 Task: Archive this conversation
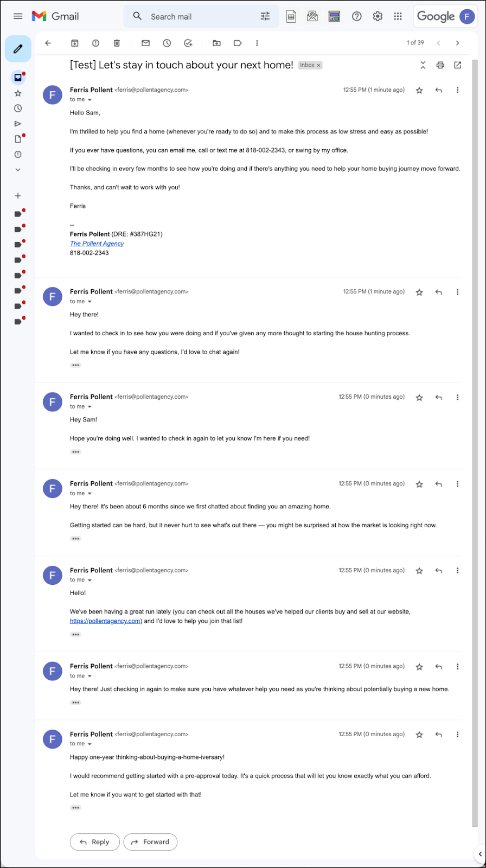point(75,43)
